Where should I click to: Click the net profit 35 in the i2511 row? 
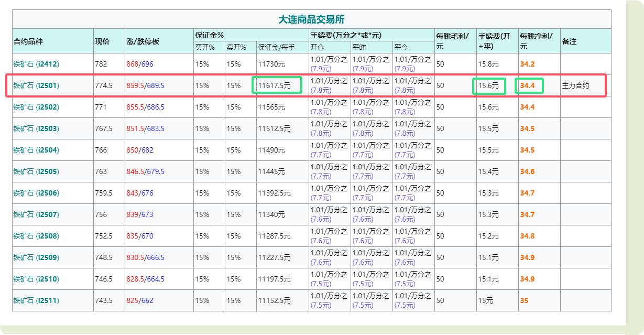click(524, 300)
